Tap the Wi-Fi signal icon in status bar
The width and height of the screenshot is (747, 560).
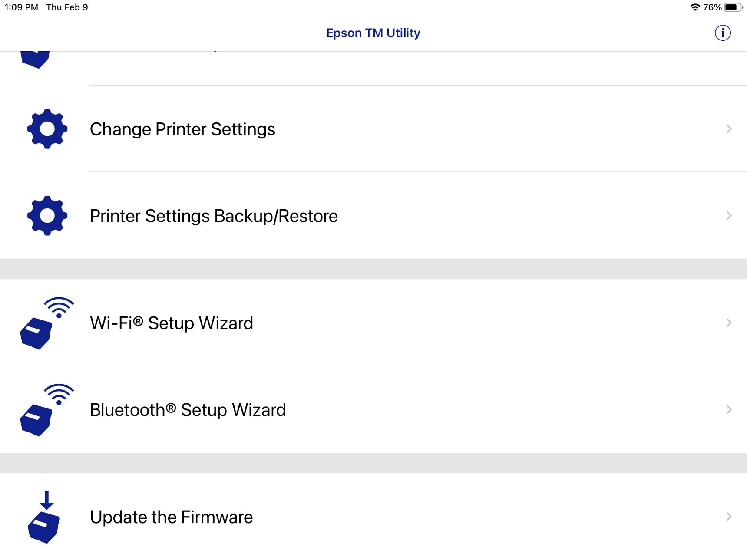click(x=695, y=7)
